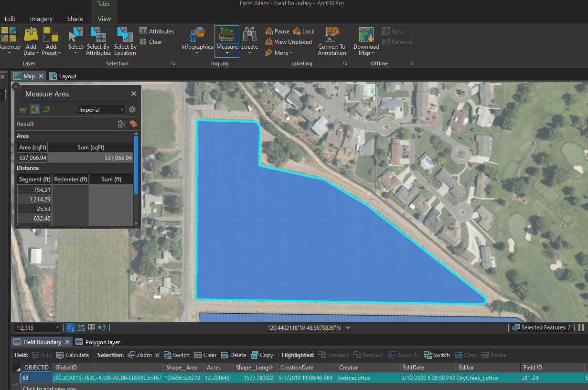
Task: Click Calculate field button in table
Action: [73, 355]
